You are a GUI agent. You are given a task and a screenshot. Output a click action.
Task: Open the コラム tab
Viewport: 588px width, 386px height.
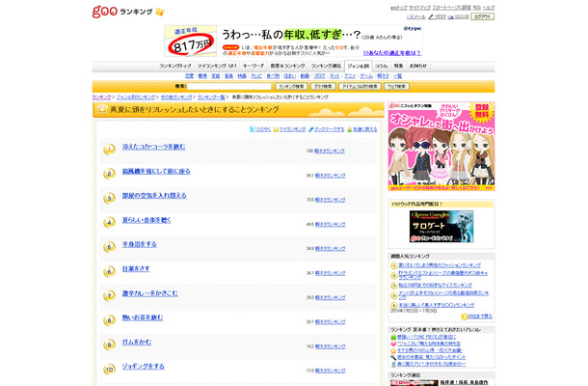click(382, 66)
